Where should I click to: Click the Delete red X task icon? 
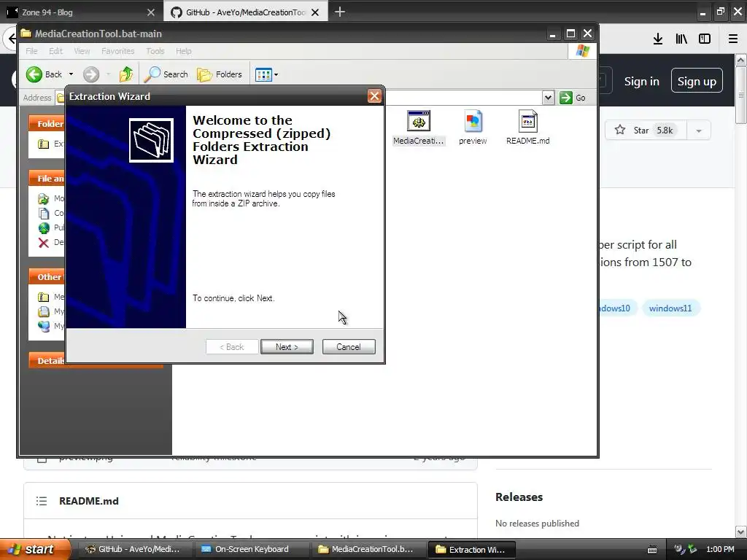point(43,243)
